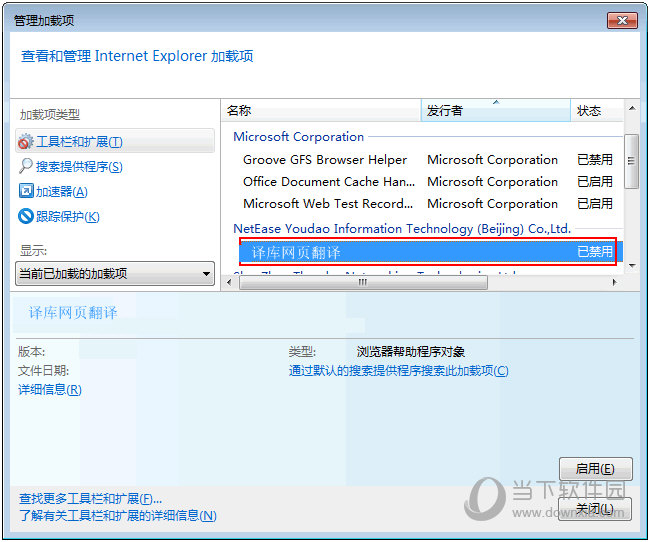The width and height of the screenshot is (649, 542).
Task: Sort add-ons by 名称 column header
Action: tap(320, 111)
